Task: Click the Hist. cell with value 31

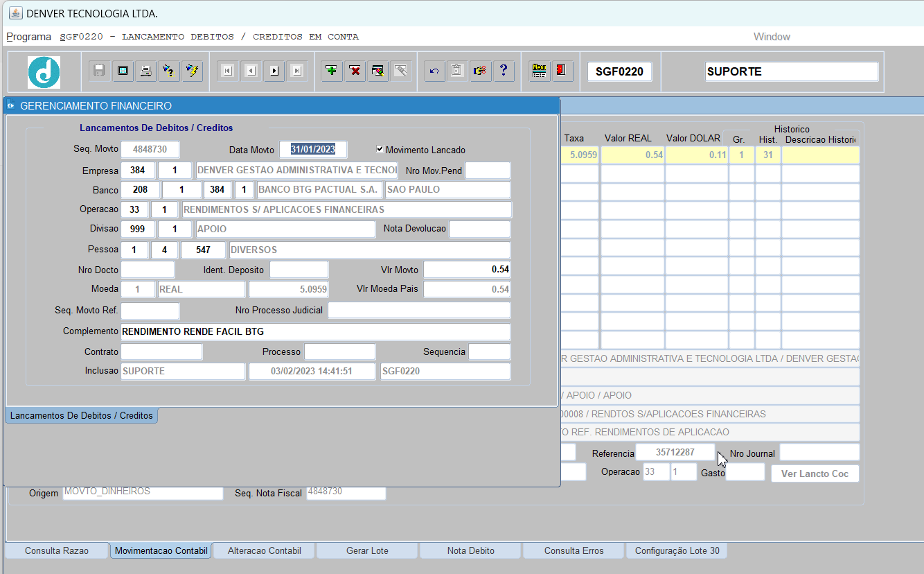Action: coord(767,155)
